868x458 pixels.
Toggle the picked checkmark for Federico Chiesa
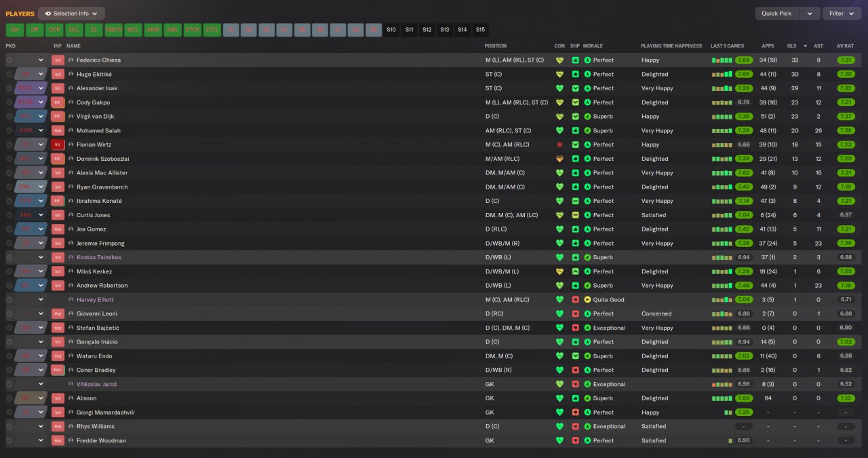coord(9,60)
